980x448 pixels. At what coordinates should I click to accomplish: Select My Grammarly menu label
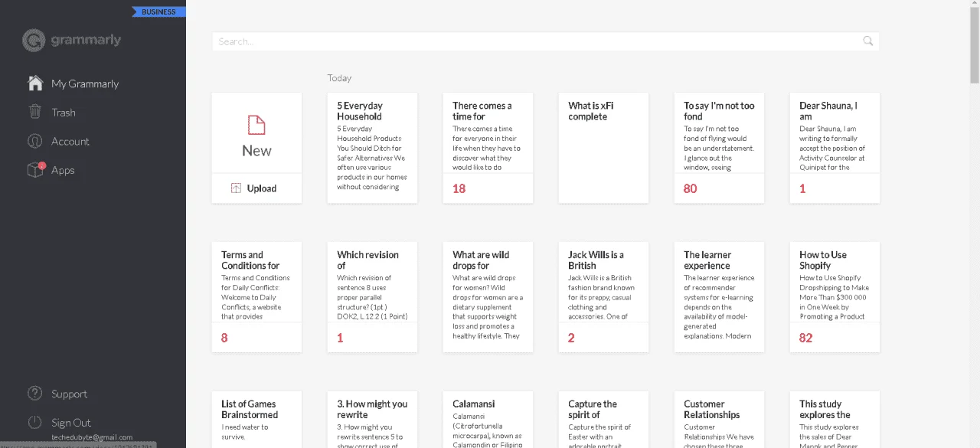tap(85, 83)
